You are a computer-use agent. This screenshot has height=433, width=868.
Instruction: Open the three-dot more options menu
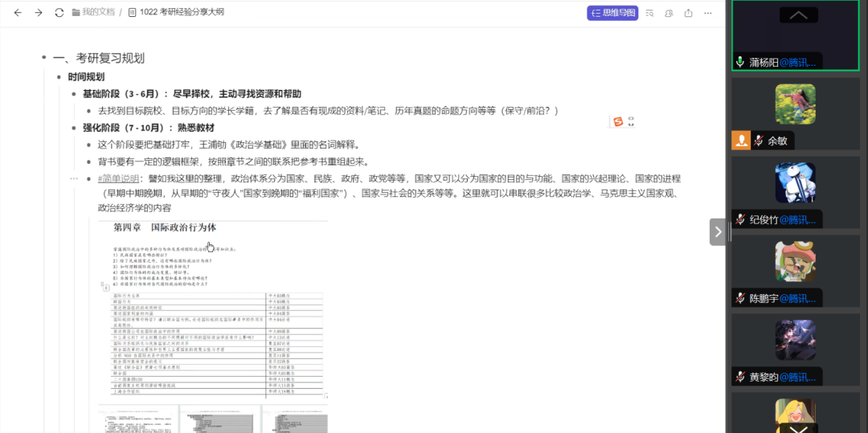click(708, 13)
